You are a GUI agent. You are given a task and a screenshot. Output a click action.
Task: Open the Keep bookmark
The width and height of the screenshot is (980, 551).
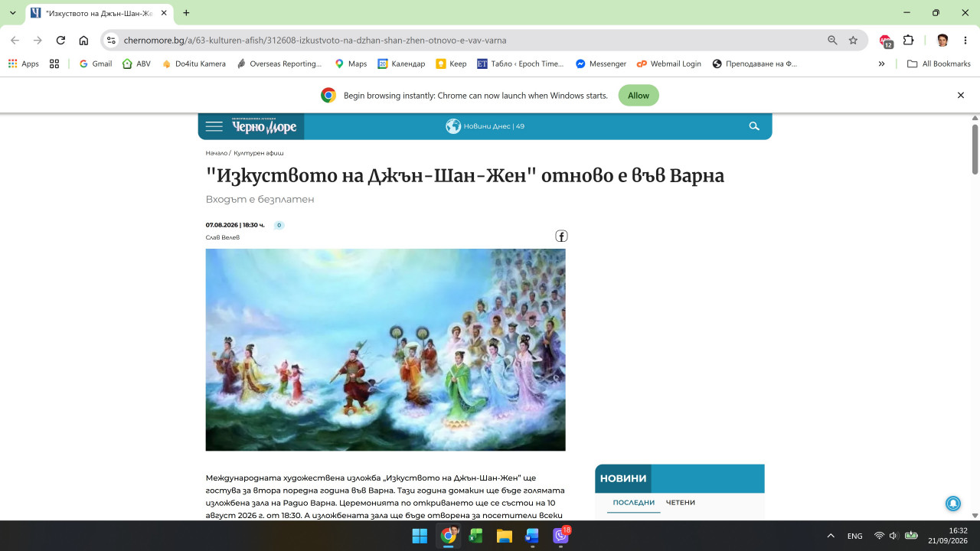452,64
